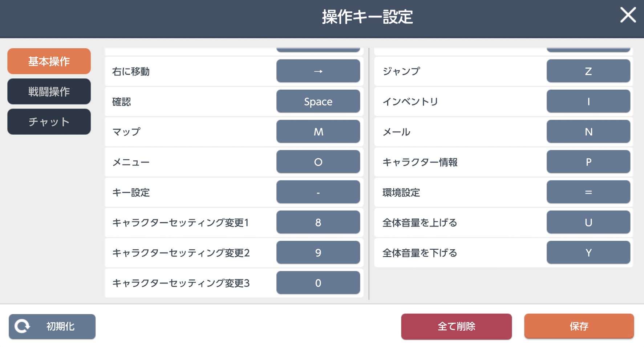This screenshot has height=347, width=644.
Task: Select the N key binding for メール
Action: pyautogui.click(x=588, y=131)
